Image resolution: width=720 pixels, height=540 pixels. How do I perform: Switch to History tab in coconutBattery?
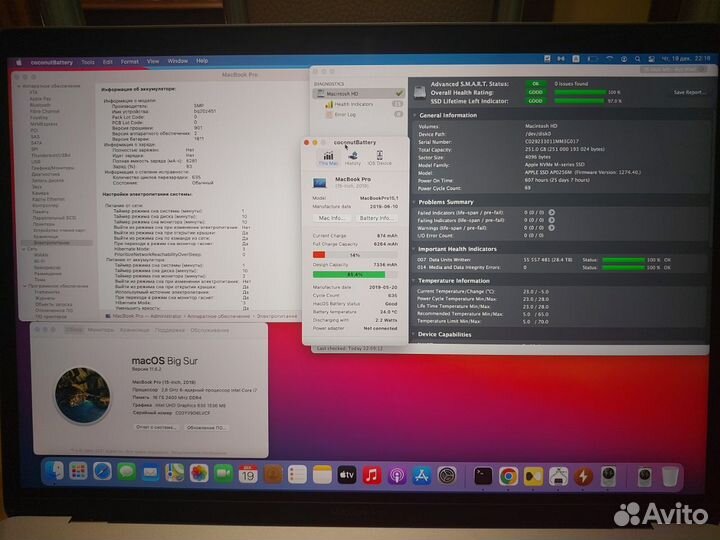tap(353, 158)
